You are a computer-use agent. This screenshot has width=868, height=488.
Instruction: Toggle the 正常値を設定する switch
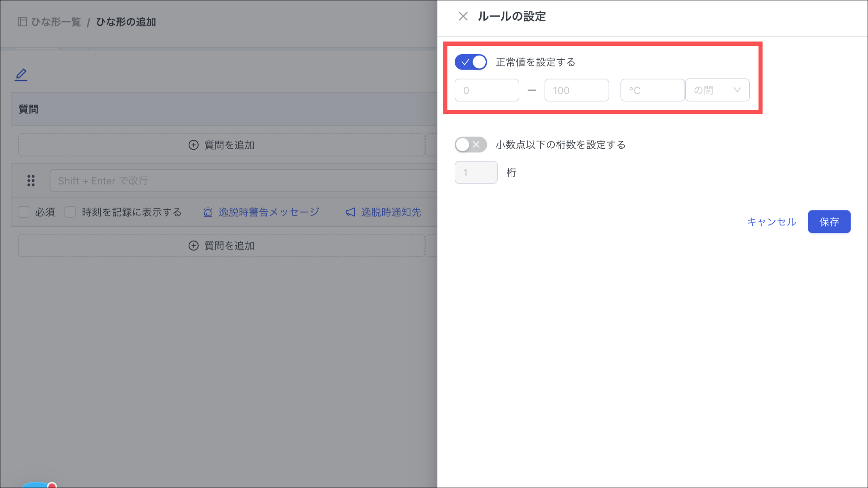pos(470,62)
